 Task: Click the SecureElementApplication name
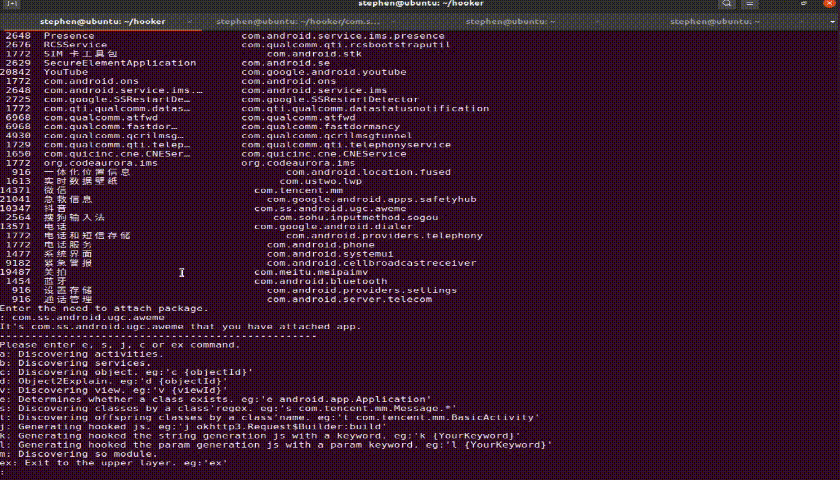pyautogui.click(x=120, y=63)
